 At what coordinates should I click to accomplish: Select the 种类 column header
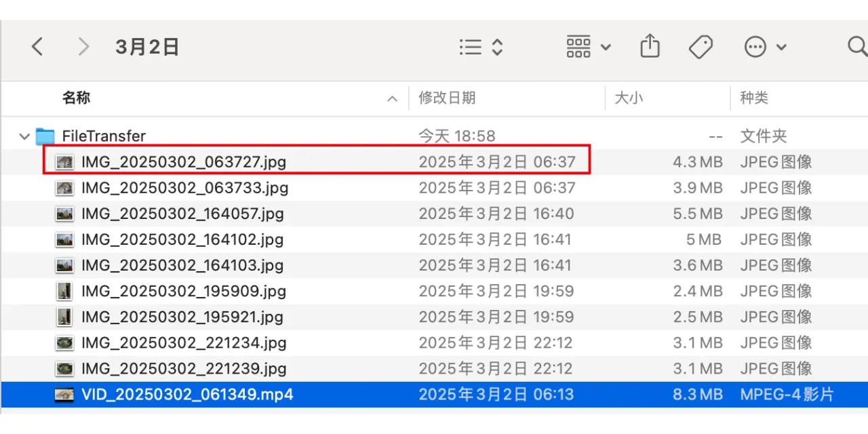[x=754, y=98]
